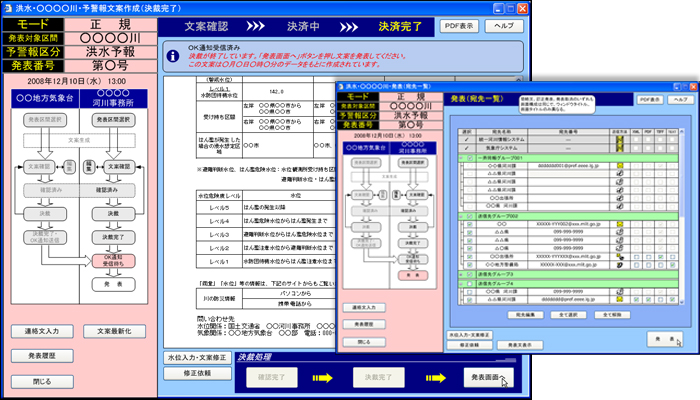Toggle Text checkbox in ○○地方整備局 row
The image size is (700, 400).
[x=672, y=265]
